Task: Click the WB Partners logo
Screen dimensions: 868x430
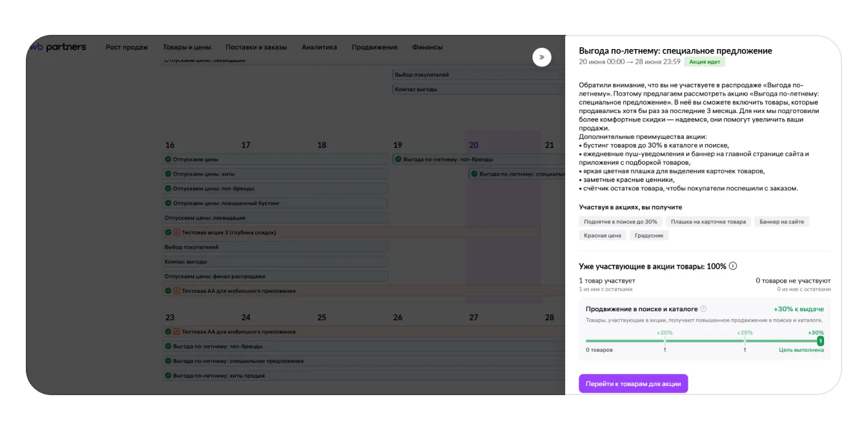Action: tap(58, 46)
